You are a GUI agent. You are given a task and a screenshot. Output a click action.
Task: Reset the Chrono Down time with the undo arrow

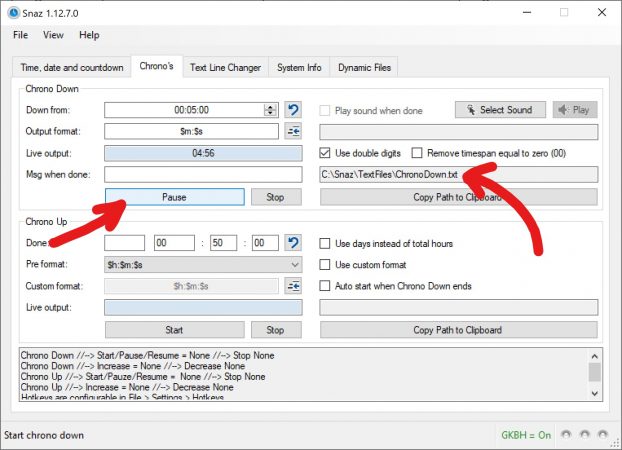[x=293, y=110]
